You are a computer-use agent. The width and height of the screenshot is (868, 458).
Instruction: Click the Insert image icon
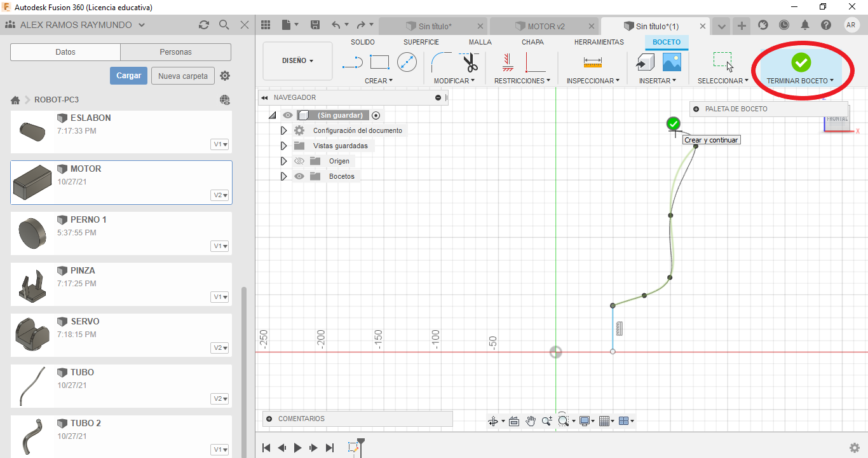click(672, 62)
